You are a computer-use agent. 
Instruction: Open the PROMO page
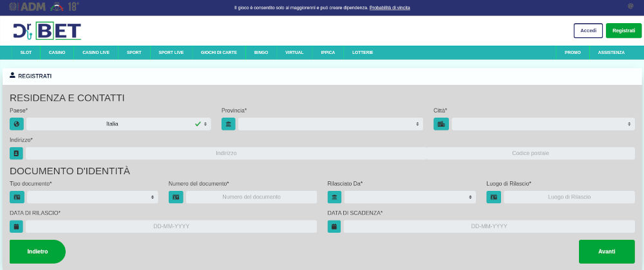[x=573, y=53]
